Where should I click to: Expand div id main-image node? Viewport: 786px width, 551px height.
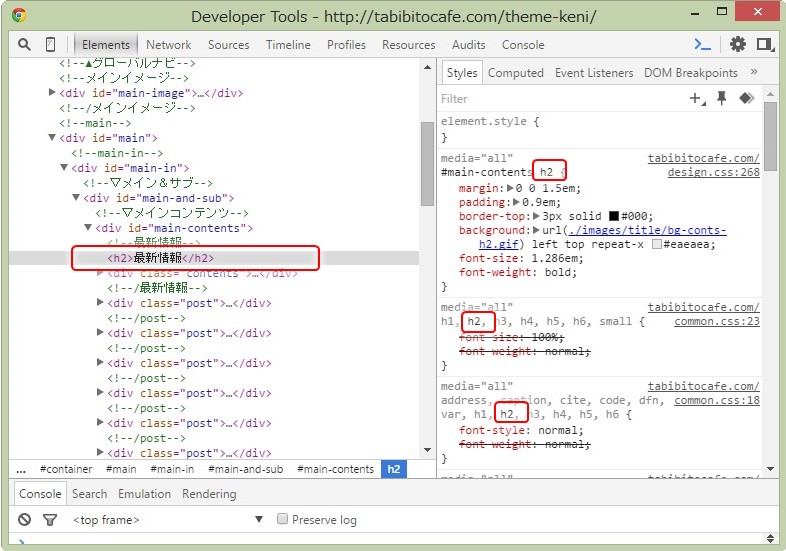click(x=52, y=92)
